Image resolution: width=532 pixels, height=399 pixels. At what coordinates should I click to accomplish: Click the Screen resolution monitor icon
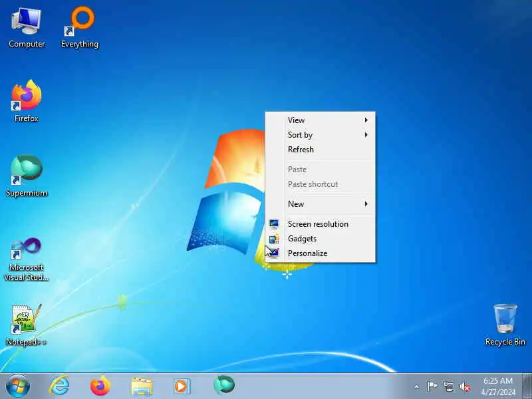point(274,224)
